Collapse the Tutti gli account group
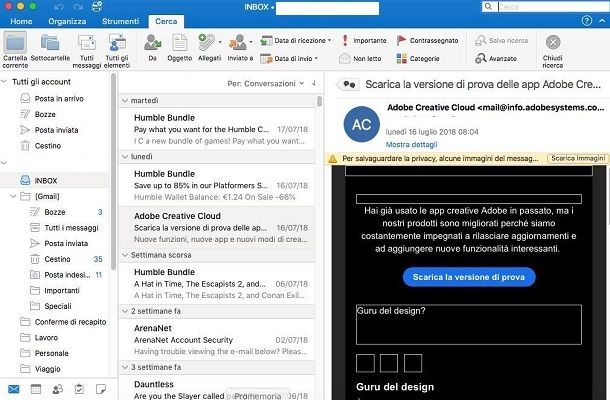The image size is (610, 400). coord(4,82)
